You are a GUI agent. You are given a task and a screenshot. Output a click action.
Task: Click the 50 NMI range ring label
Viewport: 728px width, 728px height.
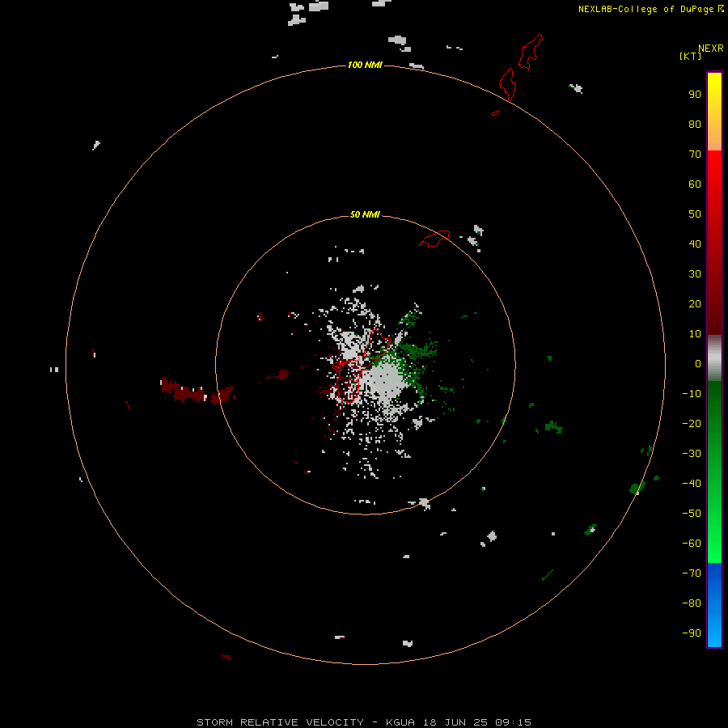[365, 214]
